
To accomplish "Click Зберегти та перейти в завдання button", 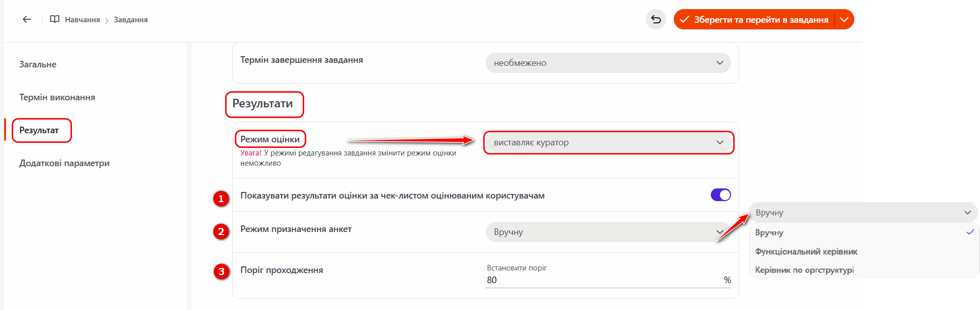I will coord(754,19).
